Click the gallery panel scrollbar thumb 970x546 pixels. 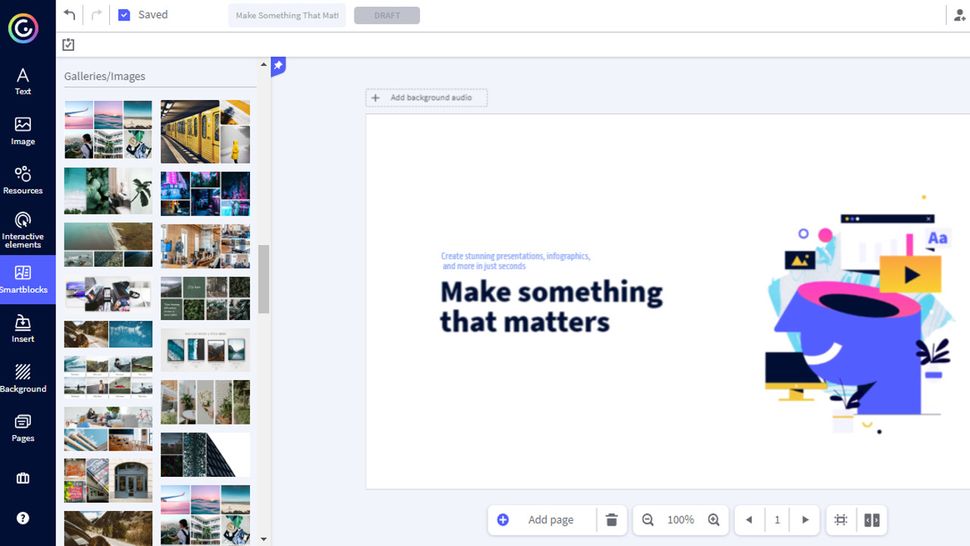coord(264,279)
